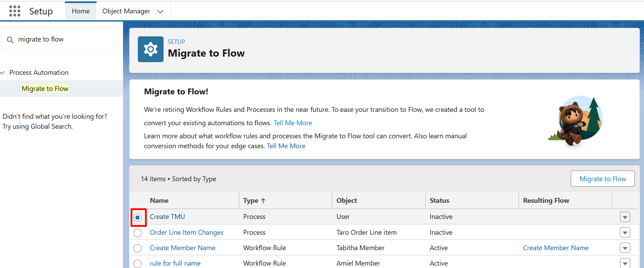Viewport: 644px width, 268px height.
Task: Click 'Process' type cell for Create TMU
Action: coord(254,217)
